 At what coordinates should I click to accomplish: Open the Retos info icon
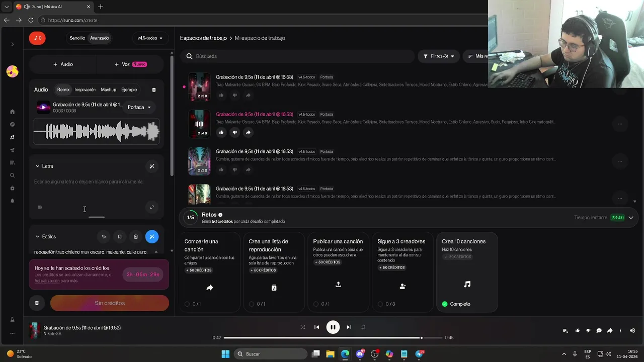[220, 215]
